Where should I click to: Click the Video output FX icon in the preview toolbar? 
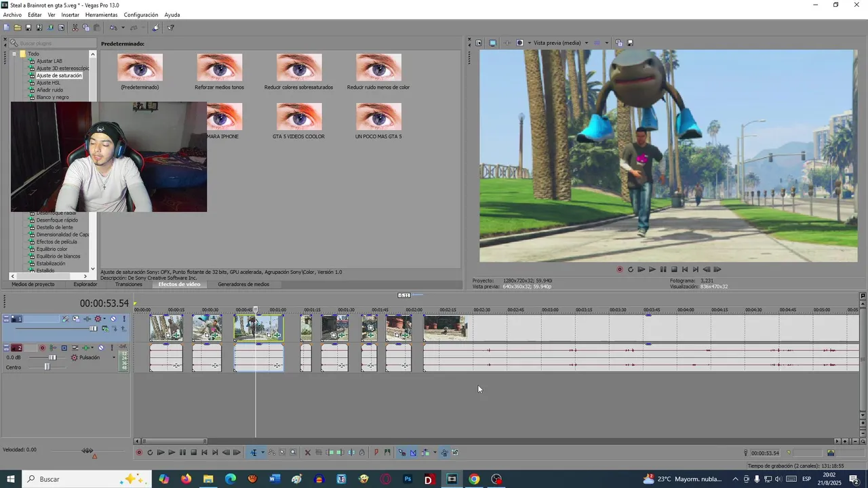(x=507, y=43)
